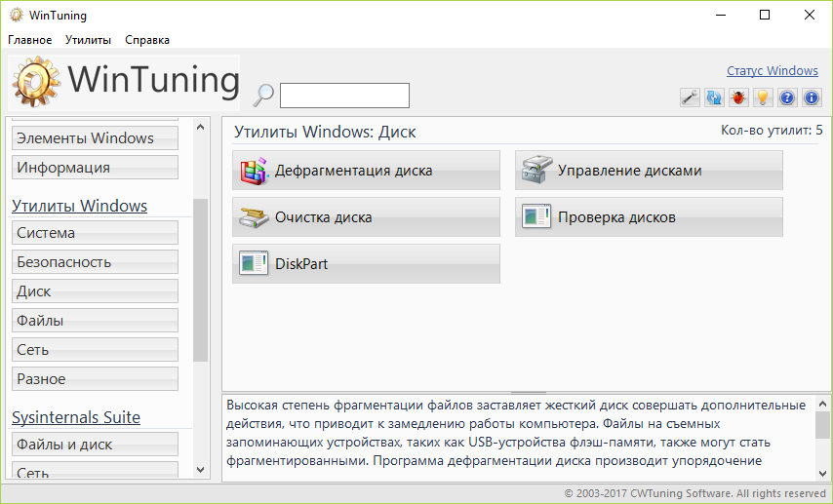833x504 pixels.
Task: Open the Главное menu
Action: pos(29,40)
